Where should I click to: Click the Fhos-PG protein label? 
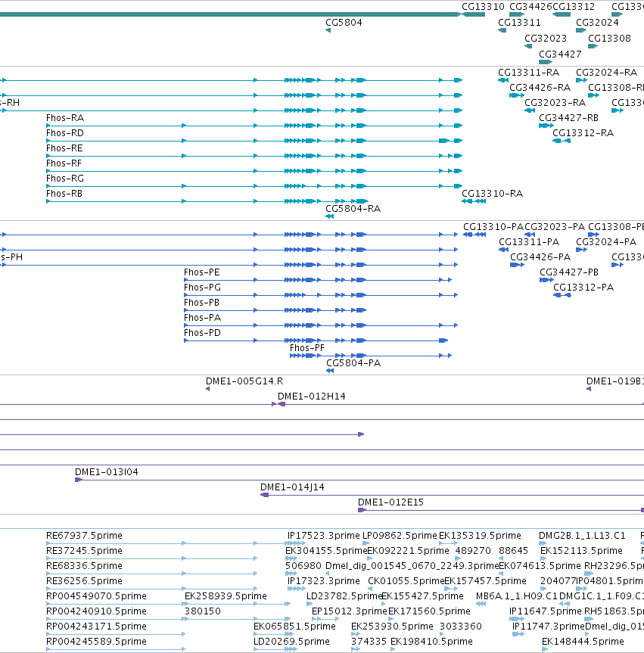pos(203,288)
